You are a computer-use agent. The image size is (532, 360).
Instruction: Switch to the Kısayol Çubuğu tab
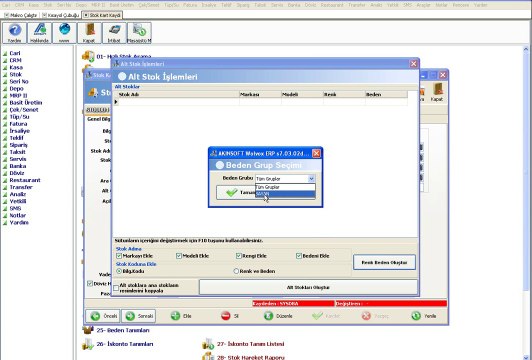click(61, 15)
